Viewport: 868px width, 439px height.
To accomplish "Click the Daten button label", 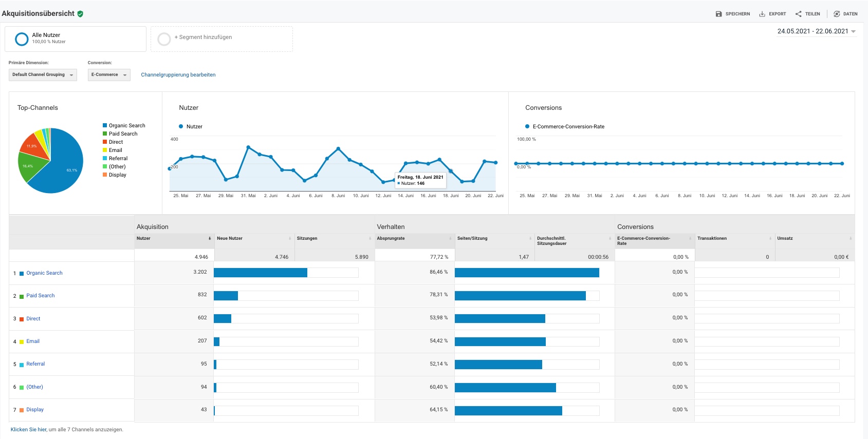I will pos(850,14).
